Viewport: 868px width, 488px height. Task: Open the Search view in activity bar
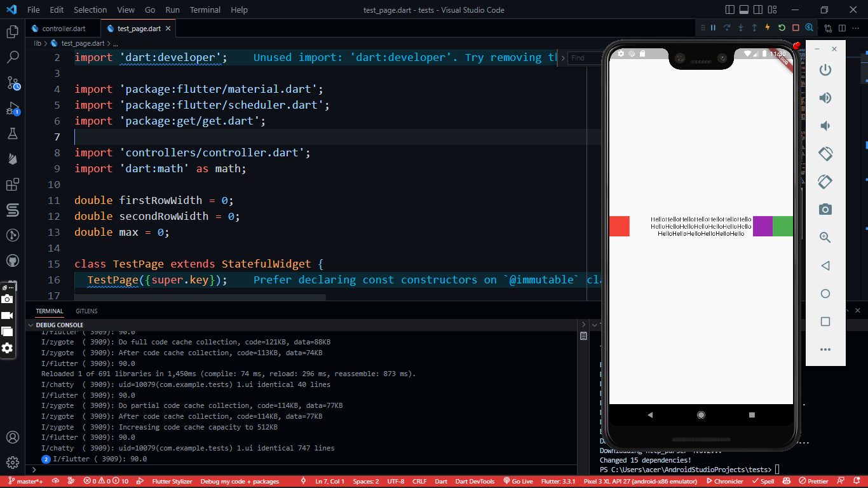coord(12,57)
